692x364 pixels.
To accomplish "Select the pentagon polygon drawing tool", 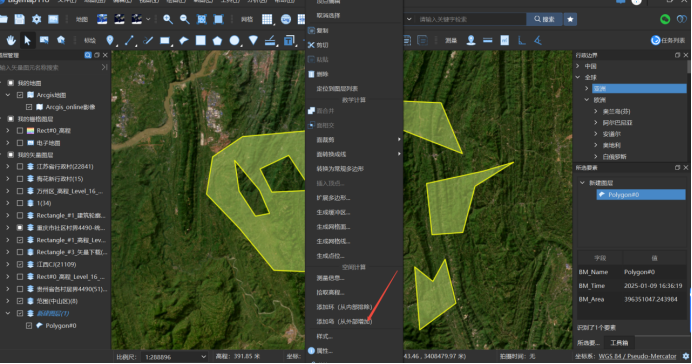I will (x=217, y=41).
